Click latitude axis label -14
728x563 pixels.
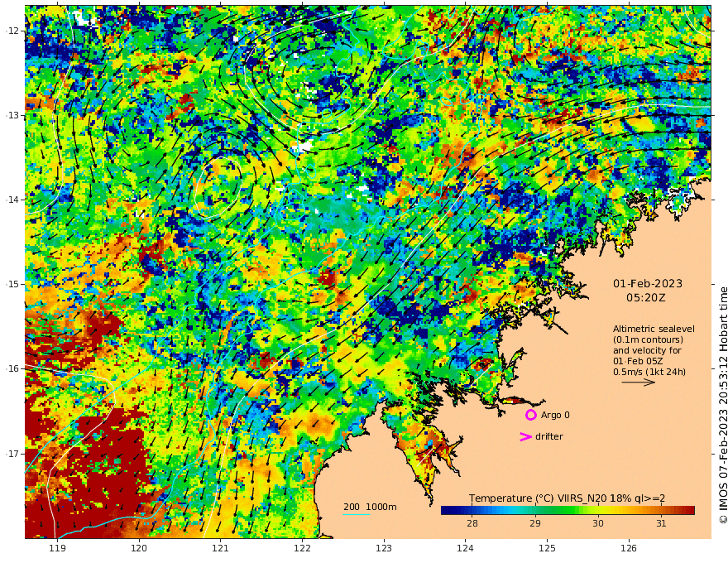[12, 200]
